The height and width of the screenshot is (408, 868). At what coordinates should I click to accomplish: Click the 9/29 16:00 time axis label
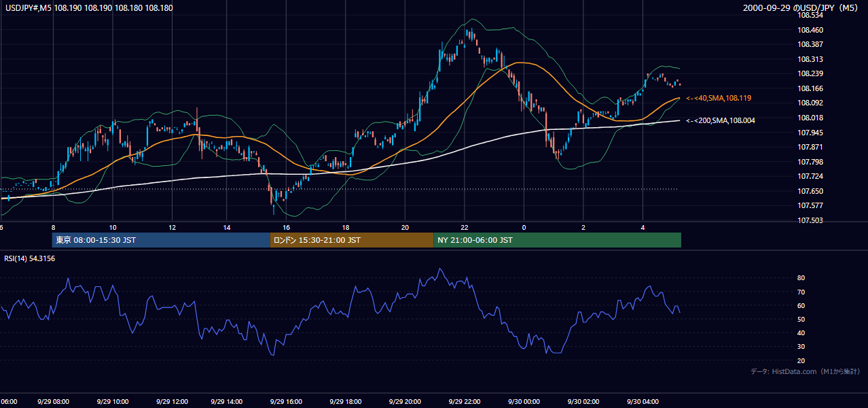click(286, 402)
